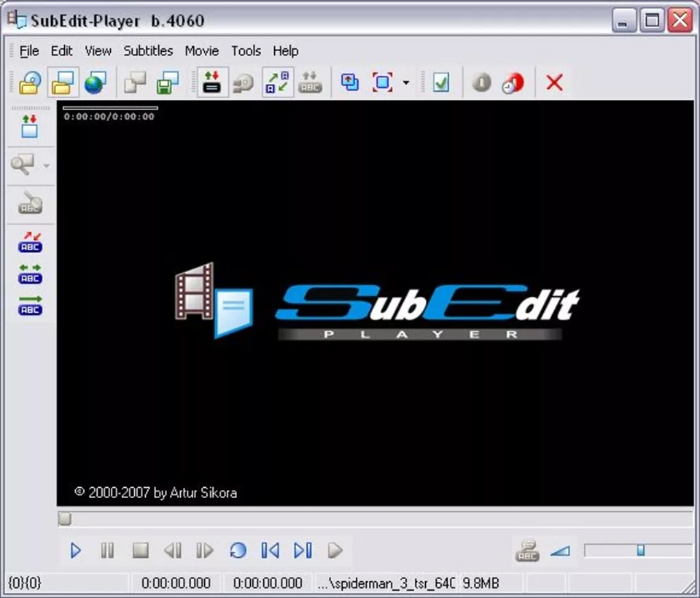Click the spiderman_3_tsr file name in status bar
Image resolution: width=700 pixels, height=598 pixels.
click(386, 583)
